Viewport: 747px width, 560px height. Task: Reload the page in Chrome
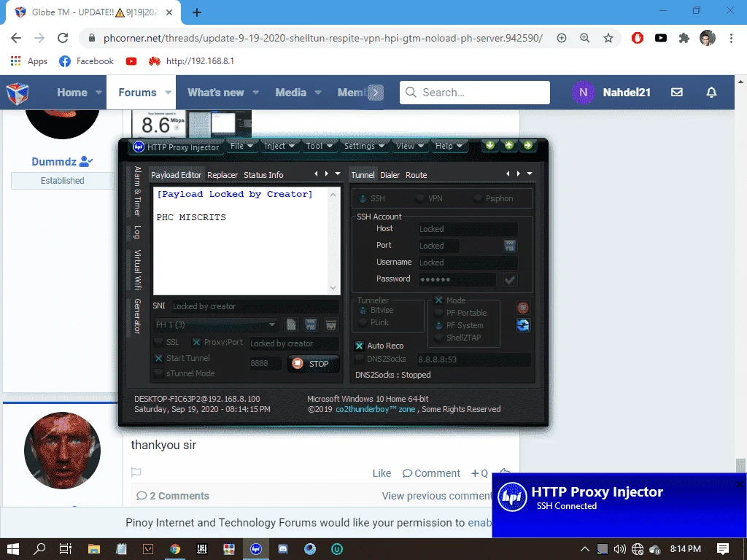click(63, 38)
